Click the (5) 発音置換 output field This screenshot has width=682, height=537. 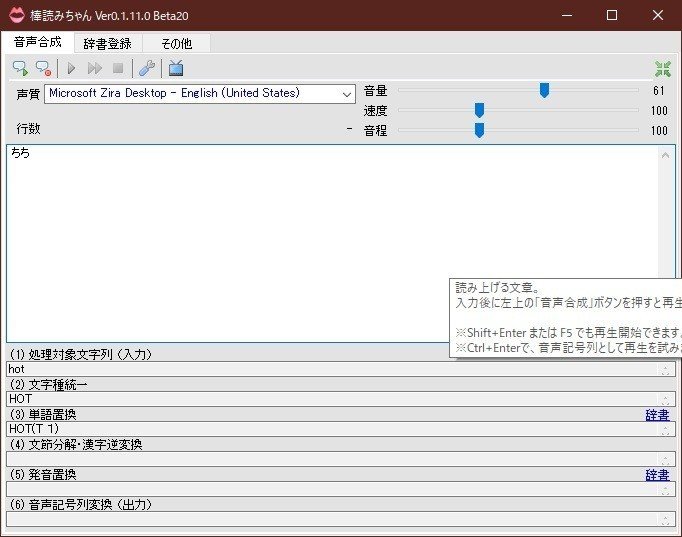click(341, 489)
